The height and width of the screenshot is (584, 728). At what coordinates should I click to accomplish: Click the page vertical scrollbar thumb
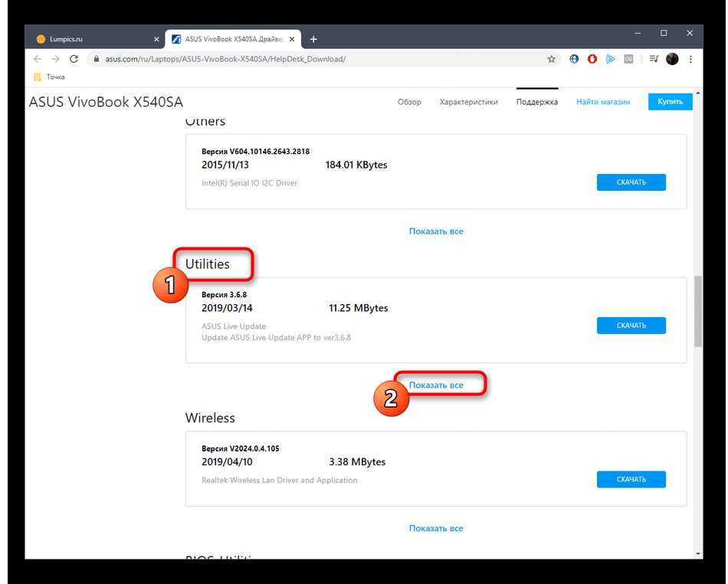pos(697,310)
